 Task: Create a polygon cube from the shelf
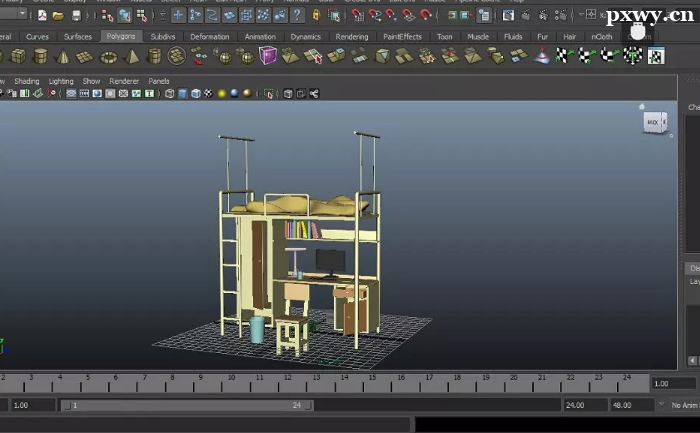[x=18, y=56]
